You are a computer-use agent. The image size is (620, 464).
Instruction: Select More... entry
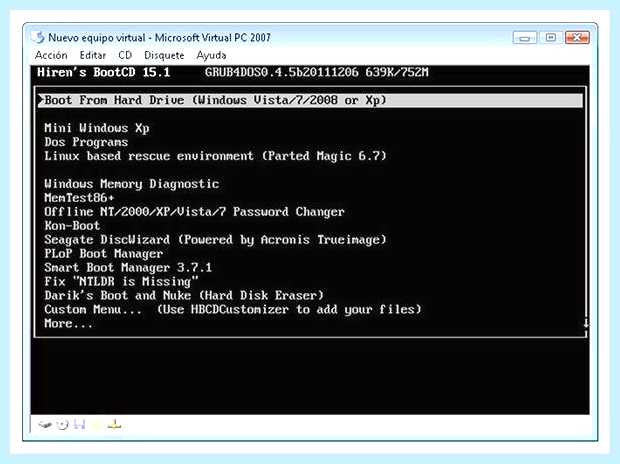click(69, 324)
